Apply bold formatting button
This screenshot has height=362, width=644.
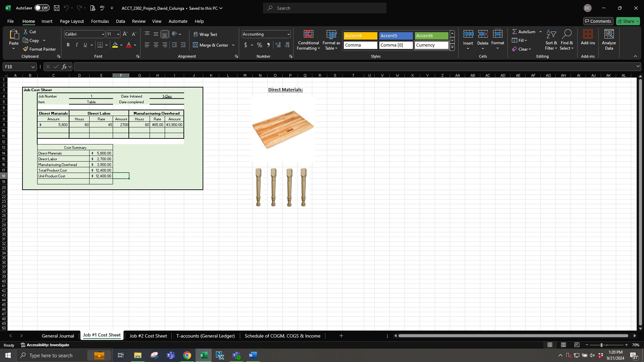[68, 45]
